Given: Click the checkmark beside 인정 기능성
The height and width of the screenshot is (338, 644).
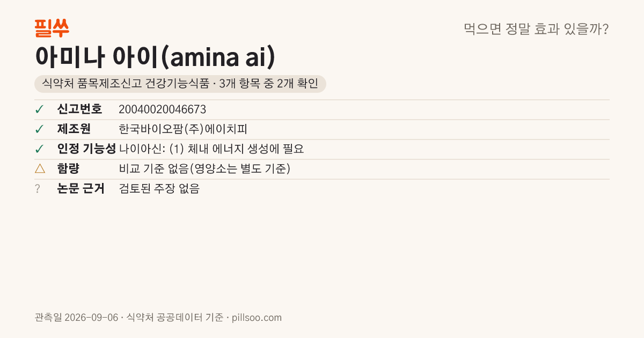Looking at the screenshot, I should tap(39, 149).
